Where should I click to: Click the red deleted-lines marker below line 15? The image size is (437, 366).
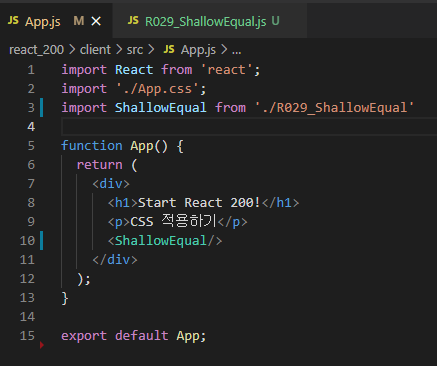point(42,345)
